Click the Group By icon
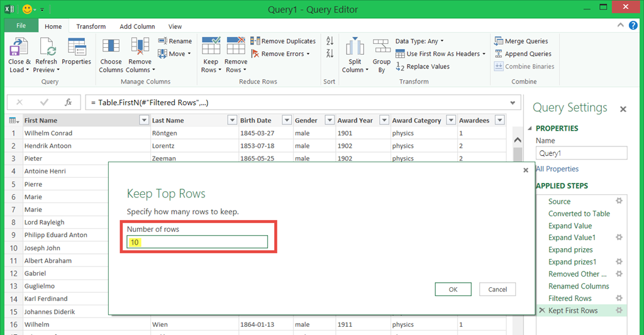644x335 pixels. [x=381, y=47]
